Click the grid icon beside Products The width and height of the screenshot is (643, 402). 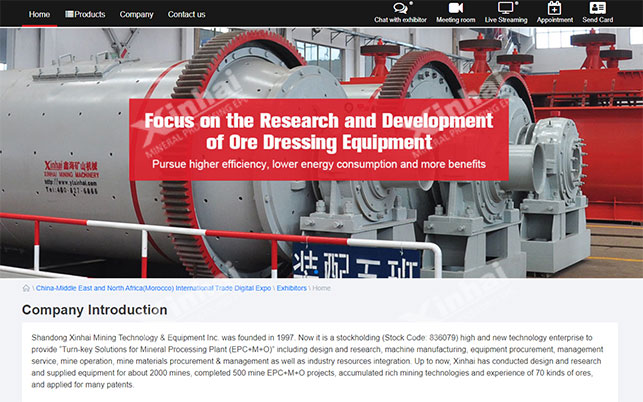(x=70, y=14)
